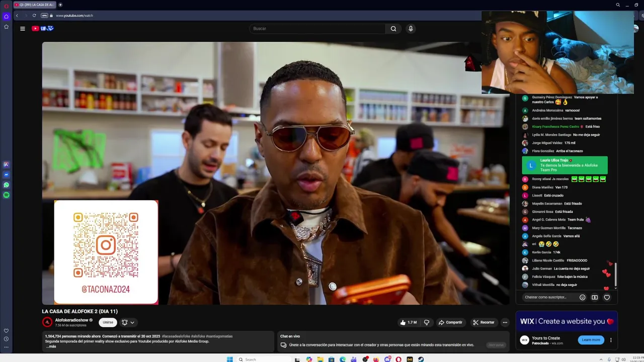
Task: Click browser tab search icon
Action: [x=618, y=5]
